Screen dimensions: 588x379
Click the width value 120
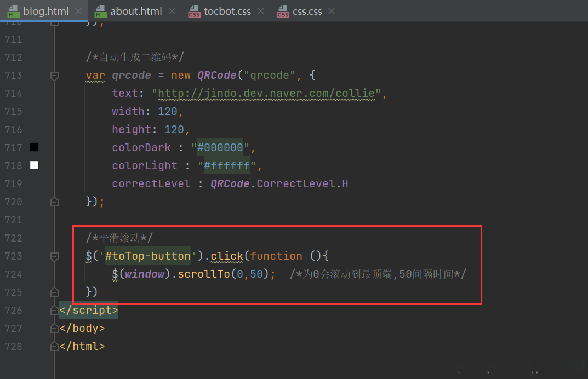coord(167,111)
